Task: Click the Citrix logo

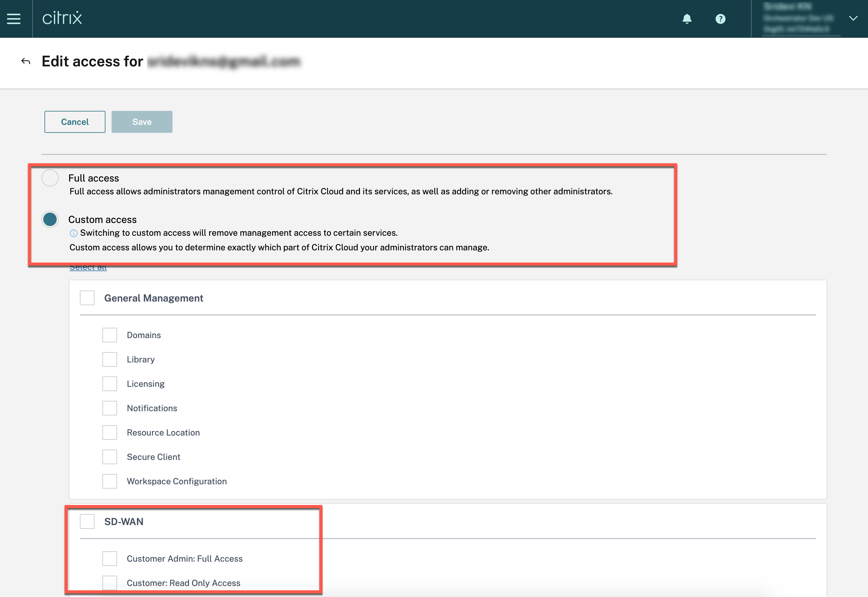Action: point(62,18)
